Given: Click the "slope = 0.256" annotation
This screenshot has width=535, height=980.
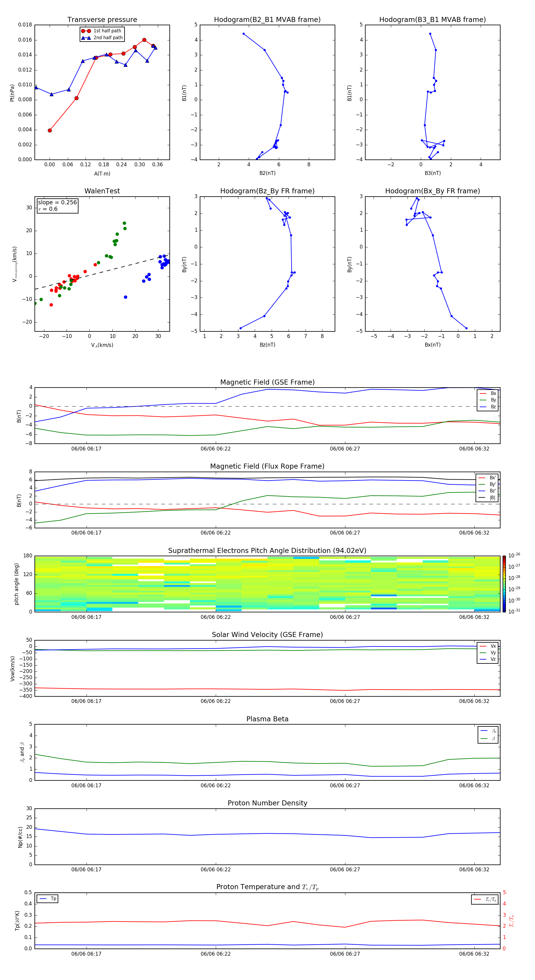Looking at the screenshot, I should pyautogui.click(x=57, y=203).
